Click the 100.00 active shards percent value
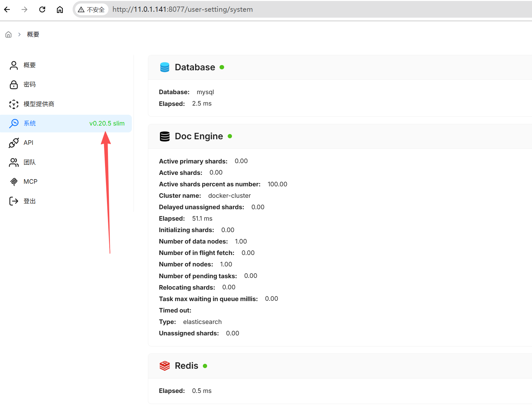532x406 pixels. click(277, 184)
